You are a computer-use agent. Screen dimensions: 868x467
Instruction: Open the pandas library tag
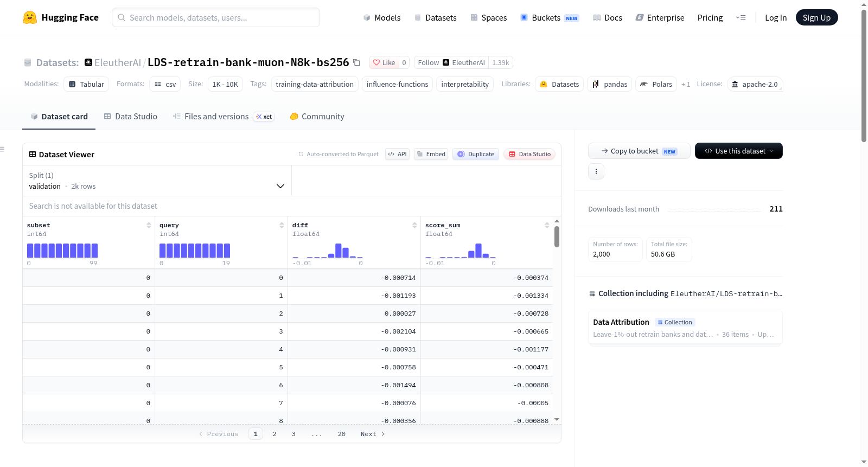(x=610, y=84)
